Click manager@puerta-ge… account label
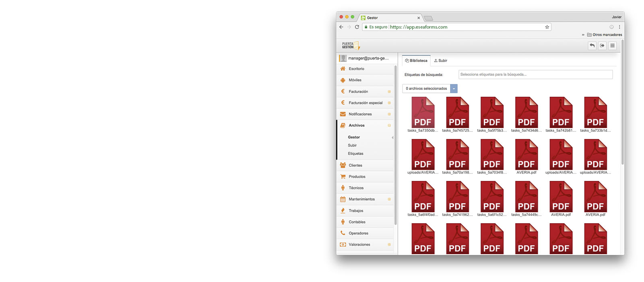The width and height of the screenshot is (644, 282). click(x=368, y=58)
